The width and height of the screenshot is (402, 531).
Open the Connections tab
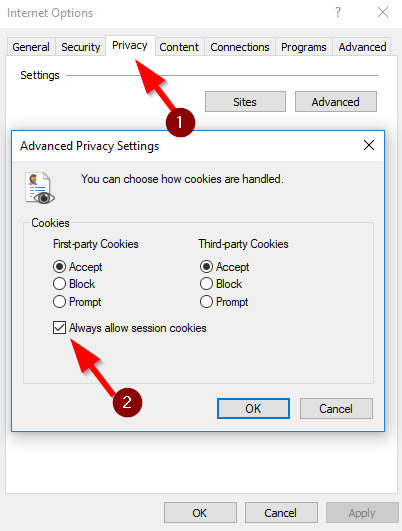[x=240, y=47]
